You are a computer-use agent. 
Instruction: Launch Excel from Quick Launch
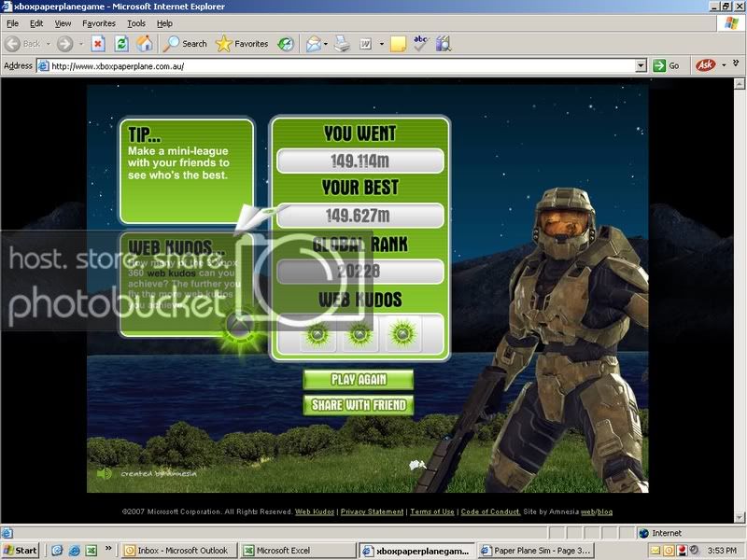coord(92,551)
